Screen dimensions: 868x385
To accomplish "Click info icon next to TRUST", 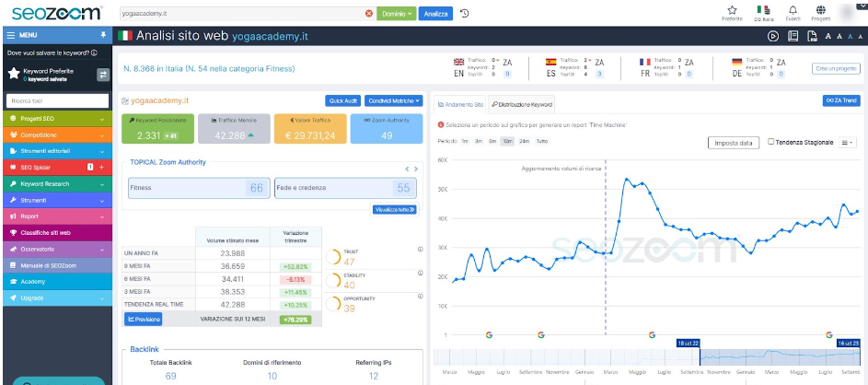I will click(x=420, y=250).
